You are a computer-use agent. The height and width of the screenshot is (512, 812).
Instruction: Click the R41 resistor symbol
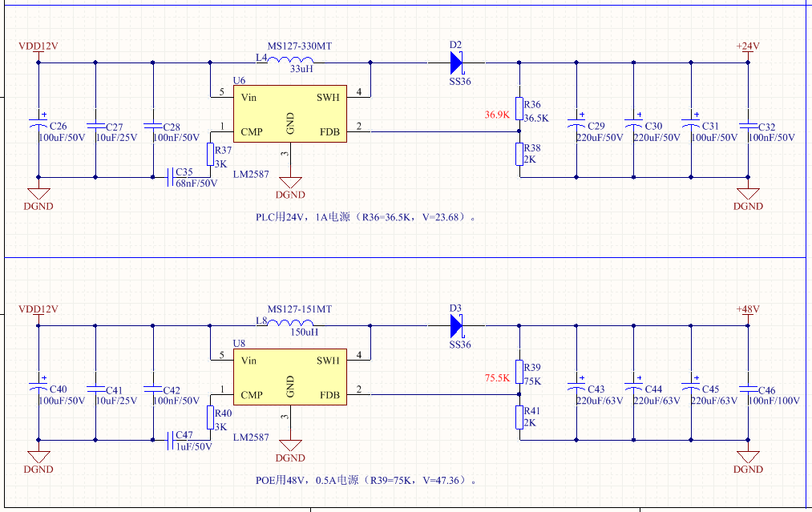click(x=519, y=417)
